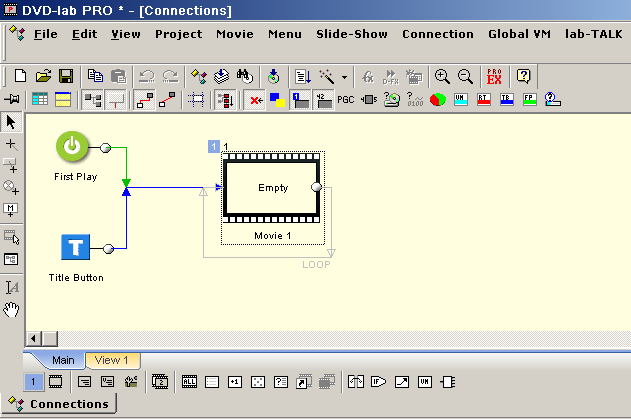Open the PRO EX icon in the toolbar
The width and height of the screenshot is (631, 419).
click(494, 76)
